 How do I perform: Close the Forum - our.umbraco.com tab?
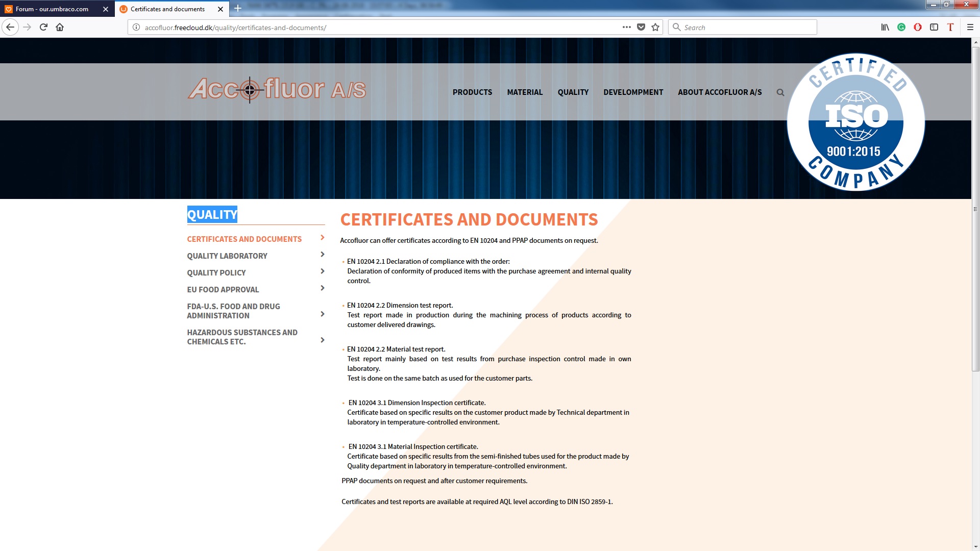(x=106, y=9)
